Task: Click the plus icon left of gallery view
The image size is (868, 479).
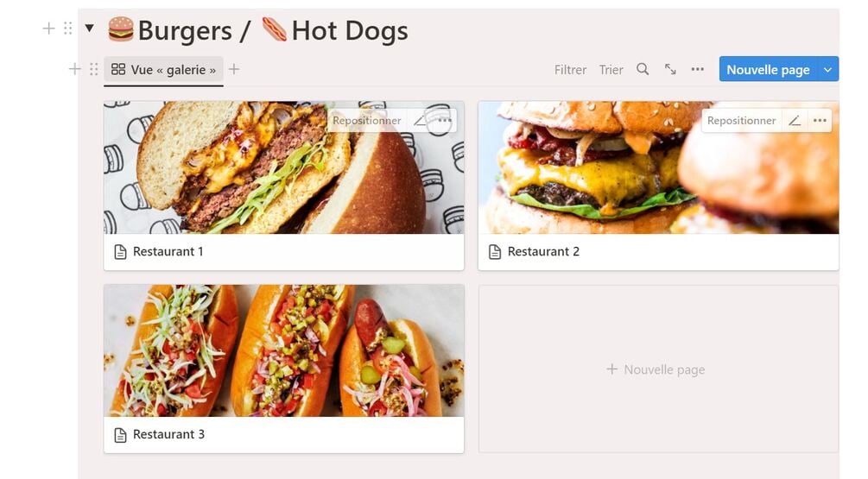Action: 75,69
